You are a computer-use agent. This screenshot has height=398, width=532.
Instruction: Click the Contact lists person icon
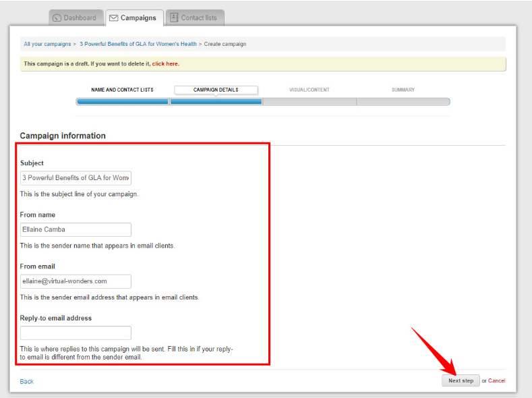click(x=174, y=18)
